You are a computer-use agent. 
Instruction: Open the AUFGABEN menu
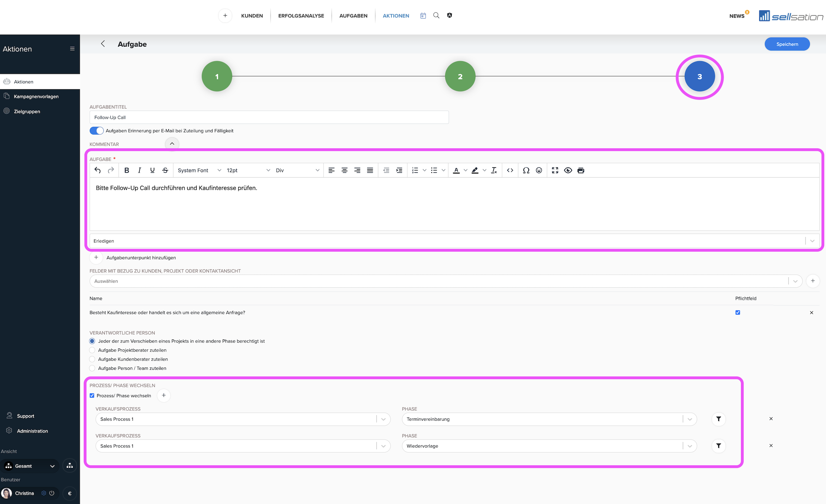click(x=353, y=16)
